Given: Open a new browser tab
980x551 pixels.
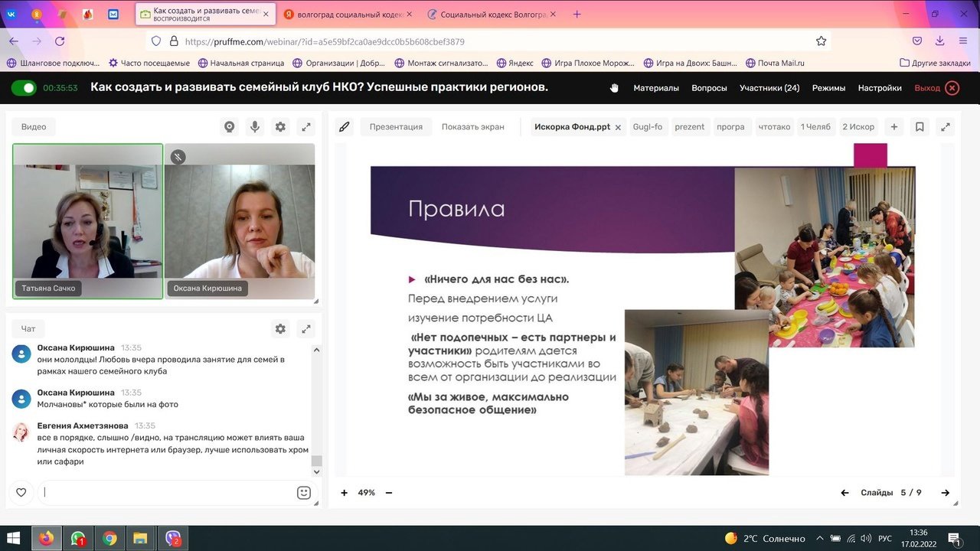Looking at the screenshot, I should click(577, 14).
